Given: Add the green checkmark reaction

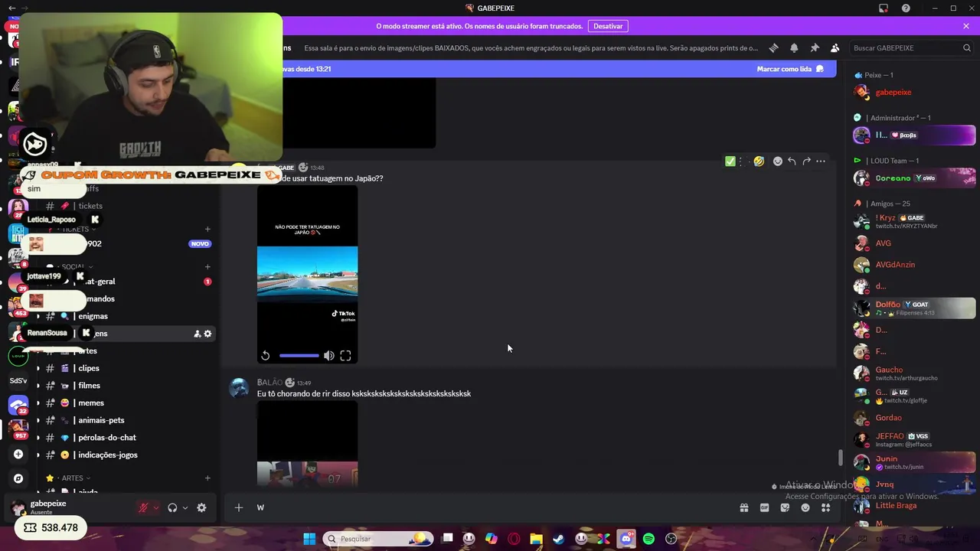Looking at the screenshot, I should (x=730, y=161).
